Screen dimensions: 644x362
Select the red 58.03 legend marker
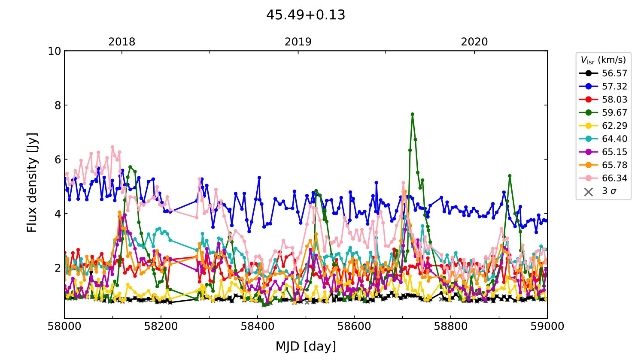pyautogui.click(x=588, y=100)
